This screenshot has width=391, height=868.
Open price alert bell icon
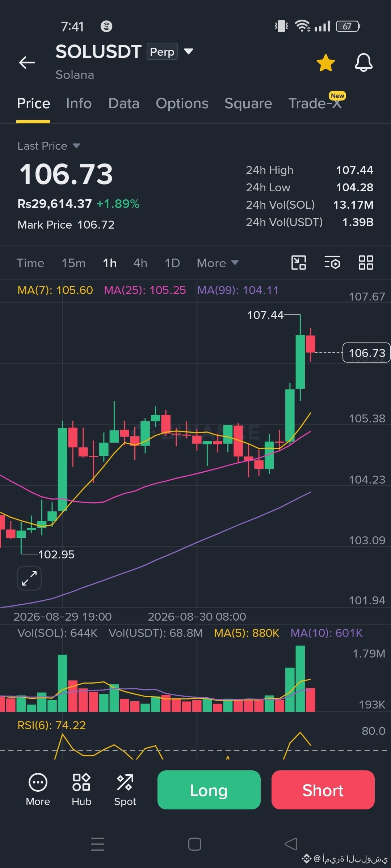tap(363, 63)
